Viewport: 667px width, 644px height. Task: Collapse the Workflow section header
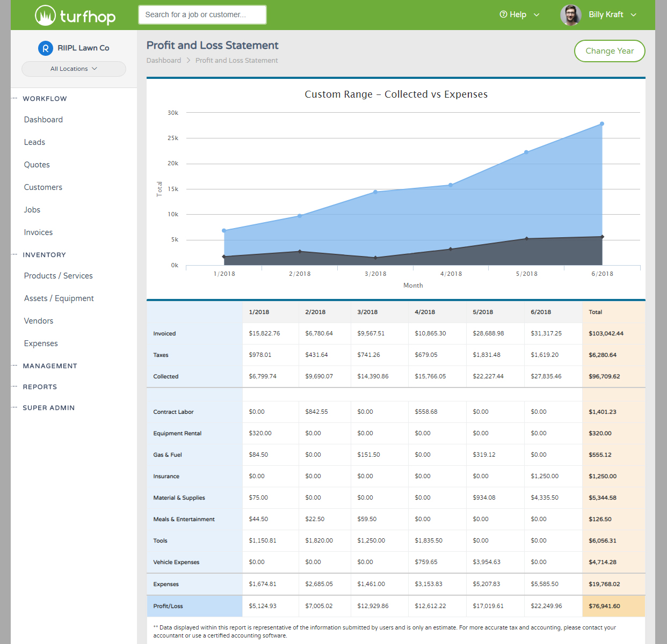pos(45,99)
